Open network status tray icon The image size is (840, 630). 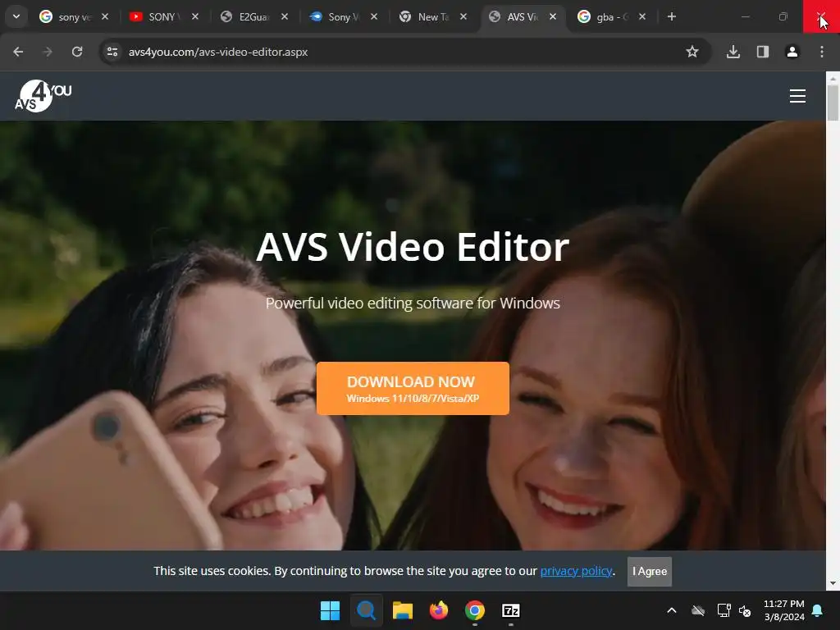724,610
